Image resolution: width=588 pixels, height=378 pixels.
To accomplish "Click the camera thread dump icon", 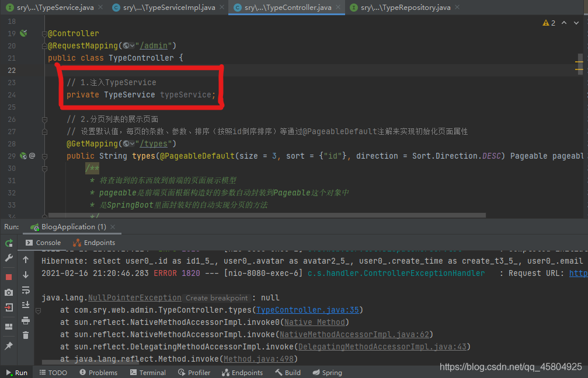I will pyautogui.click(x=9, y=292).
